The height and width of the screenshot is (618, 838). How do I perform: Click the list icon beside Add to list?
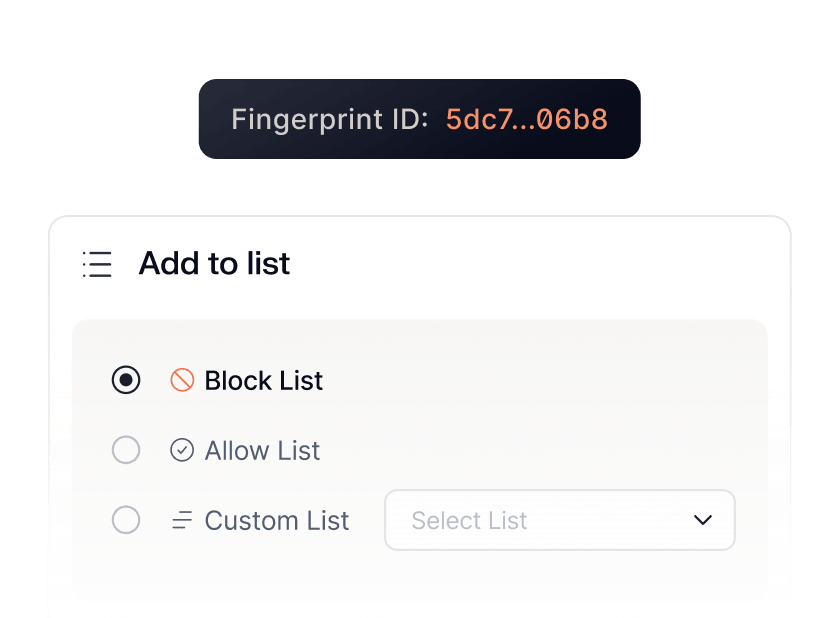97,264
